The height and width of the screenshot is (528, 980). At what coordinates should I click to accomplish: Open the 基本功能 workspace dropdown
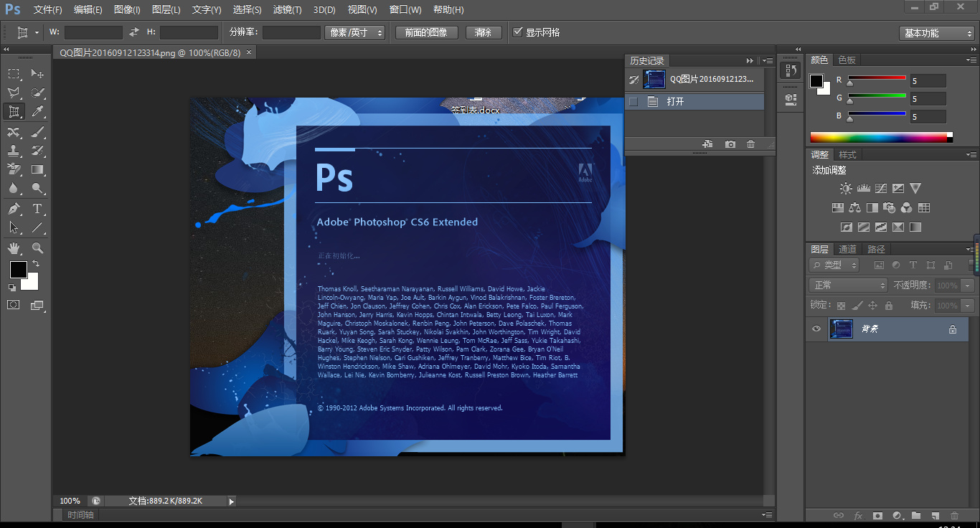click(x=936, y=33)
